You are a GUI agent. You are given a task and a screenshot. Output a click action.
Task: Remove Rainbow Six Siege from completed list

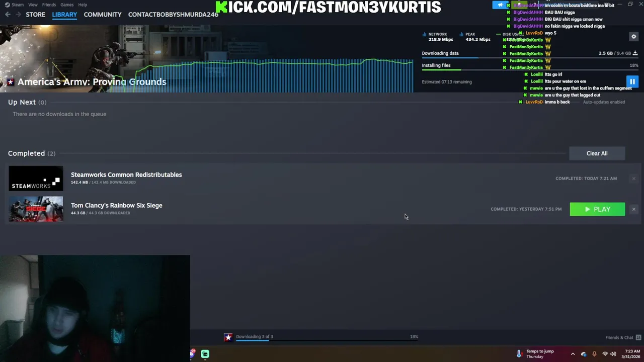tap(633, 209)
